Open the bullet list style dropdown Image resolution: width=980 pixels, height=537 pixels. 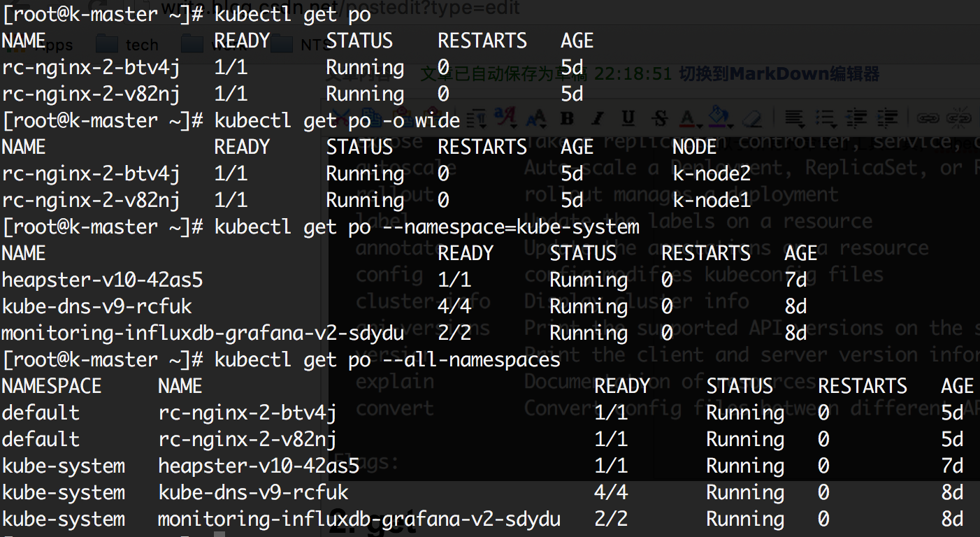point(826,118)
